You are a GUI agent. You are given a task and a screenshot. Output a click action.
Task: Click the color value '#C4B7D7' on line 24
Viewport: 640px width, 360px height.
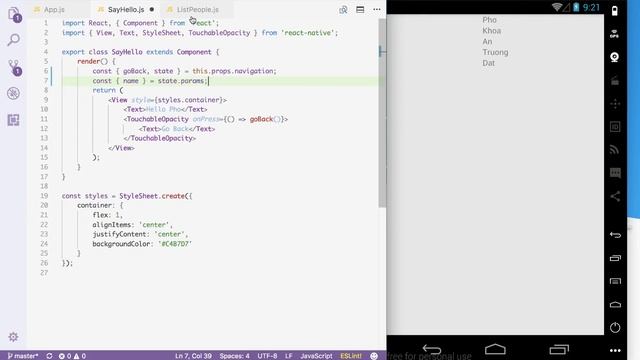(x=175, y=244)
